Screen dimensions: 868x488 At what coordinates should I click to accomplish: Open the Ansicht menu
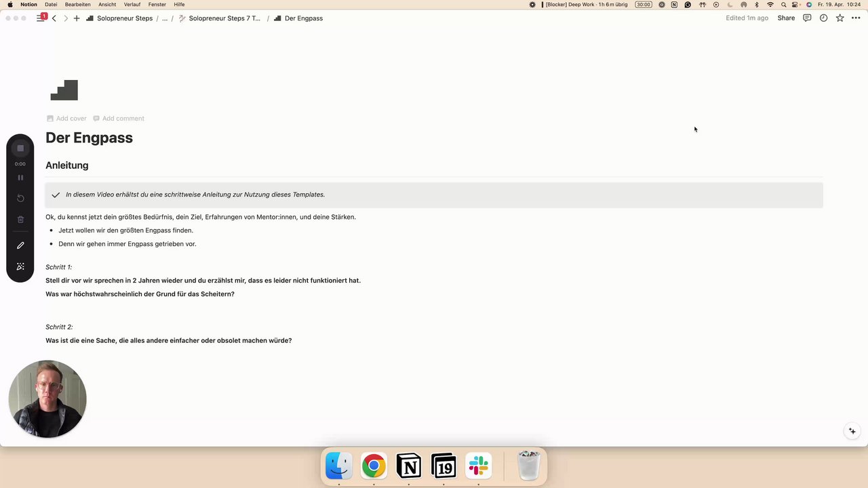pyautogui.click(x=107, y=4)
